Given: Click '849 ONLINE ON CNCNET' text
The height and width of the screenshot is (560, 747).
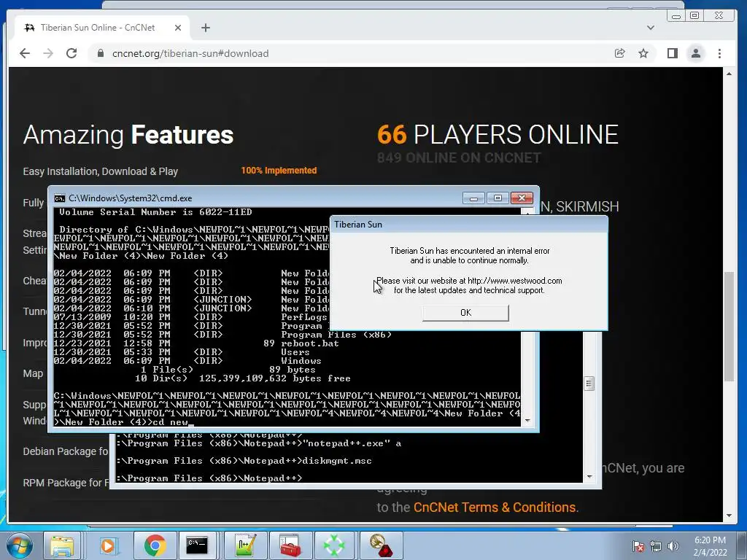Looking at the screenshot, I should pos(459,157).
